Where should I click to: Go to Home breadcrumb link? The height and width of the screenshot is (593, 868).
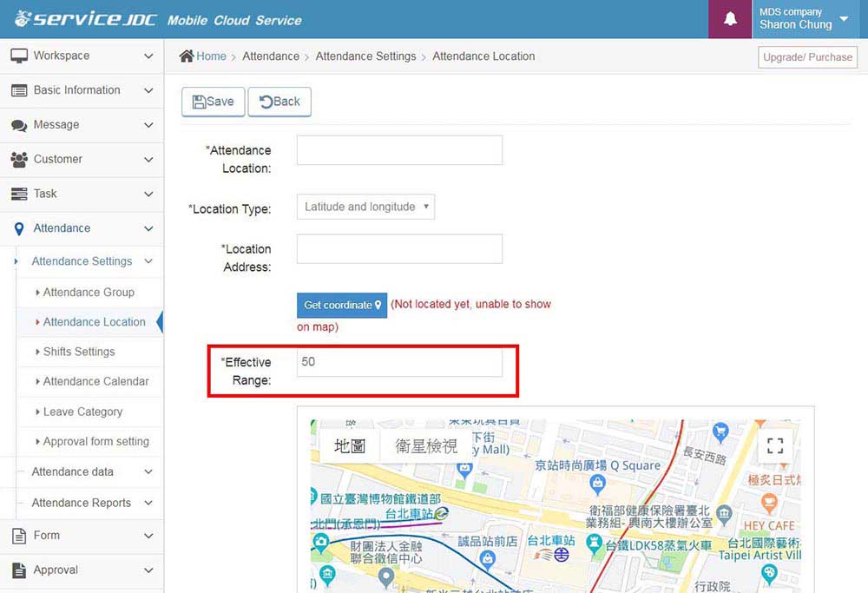tap(211, 56)
